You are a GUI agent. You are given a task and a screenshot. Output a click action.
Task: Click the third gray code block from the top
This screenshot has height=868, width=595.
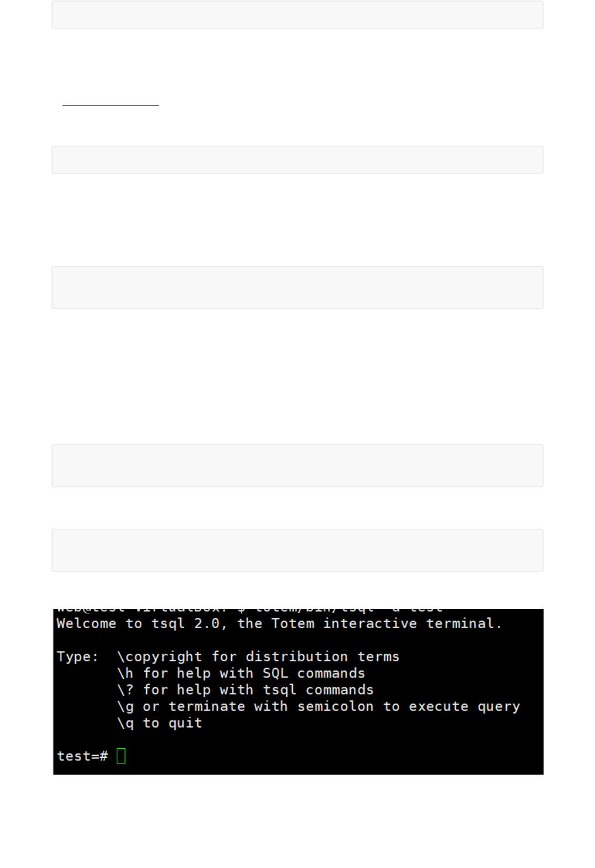click(297, 287)
